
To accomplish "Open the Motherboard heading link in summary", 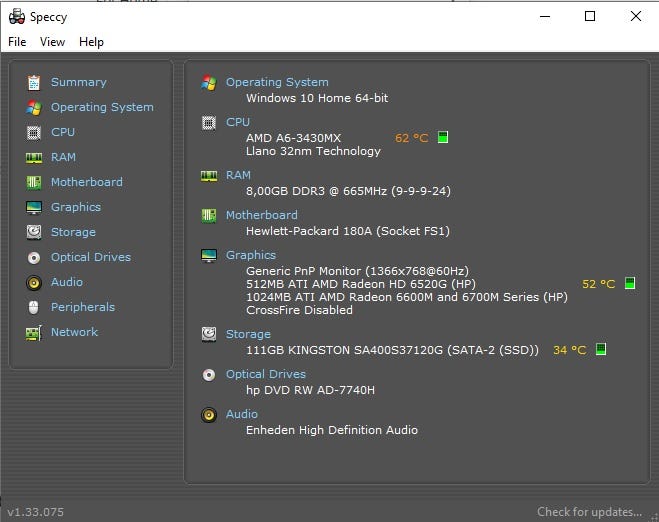I will tap(261, 215).
